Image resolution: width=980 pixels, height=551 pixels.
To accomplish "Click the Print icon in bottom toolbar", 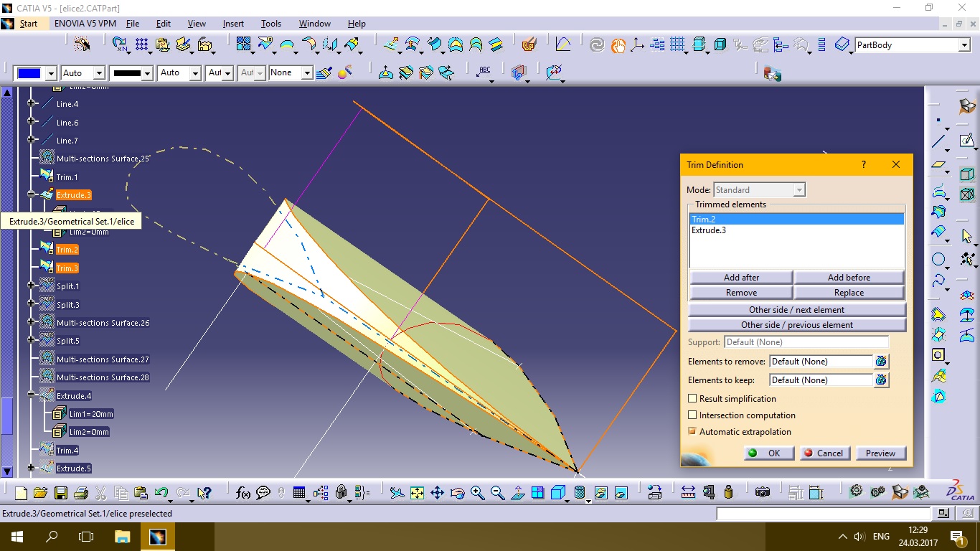I will [x=80, y=493].
